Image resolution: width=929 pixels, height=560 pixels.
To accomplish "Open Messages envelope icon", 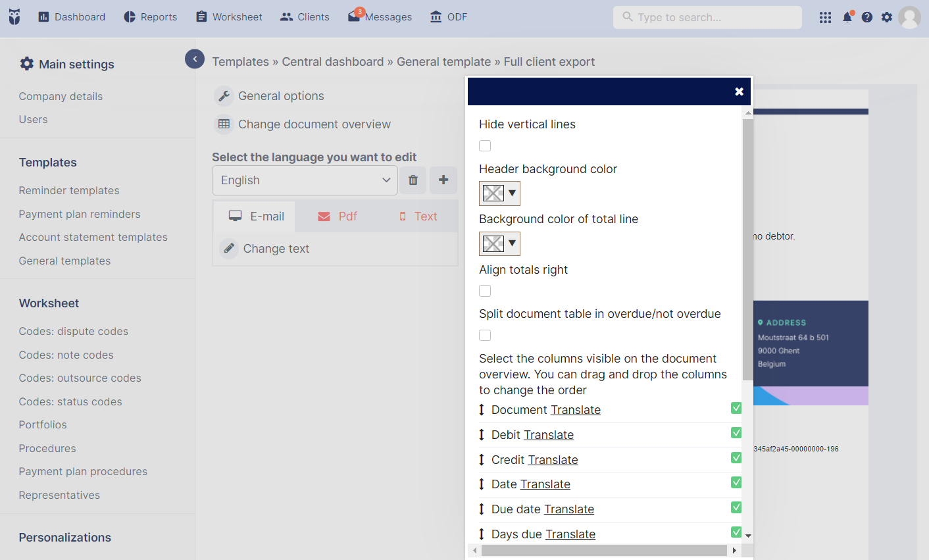I will pos(354,16).
